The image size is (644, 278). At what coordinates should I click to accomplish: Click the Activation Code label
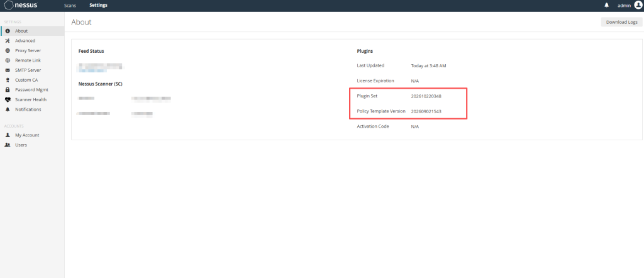(x=373, y=126)
